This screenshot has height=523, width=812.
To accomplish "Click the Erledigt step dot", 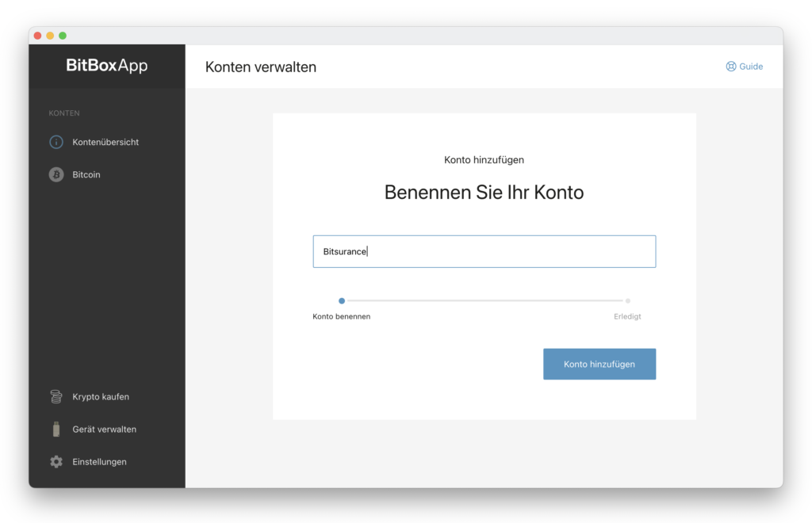I will [627, 301].
